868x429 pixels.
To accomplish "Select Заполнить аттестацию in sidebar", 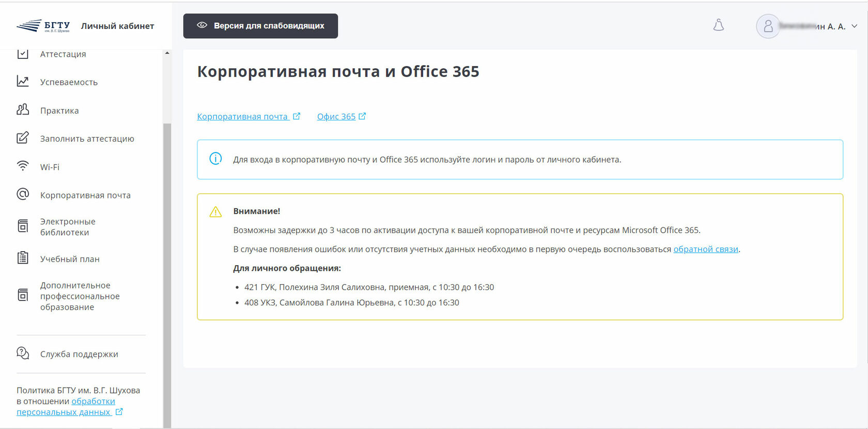I will click(x=87, y=139).
